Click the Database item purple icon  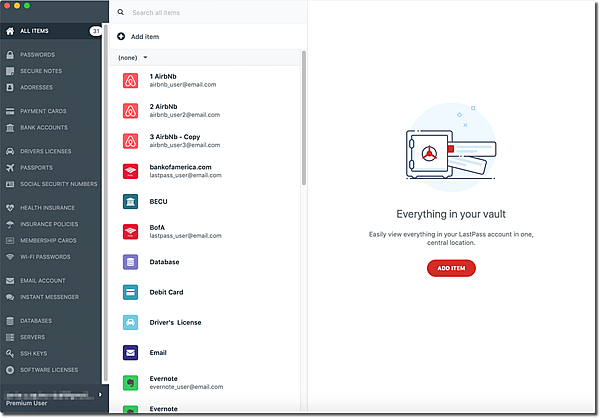[130, 262]
